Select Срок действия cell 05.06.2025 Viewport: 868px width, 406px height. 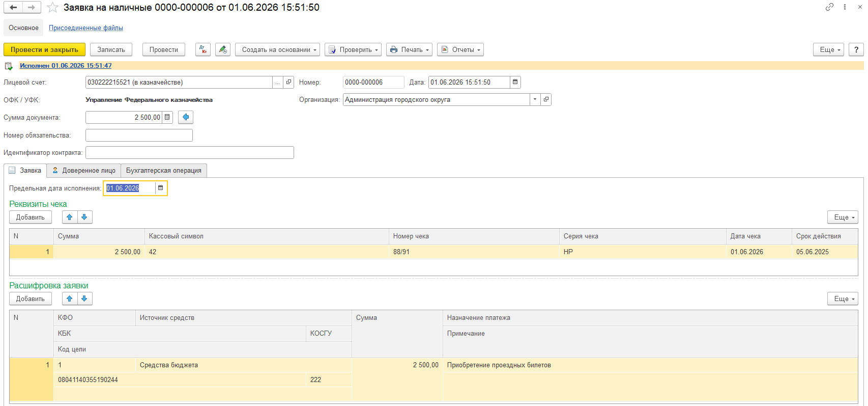point(825,252)
